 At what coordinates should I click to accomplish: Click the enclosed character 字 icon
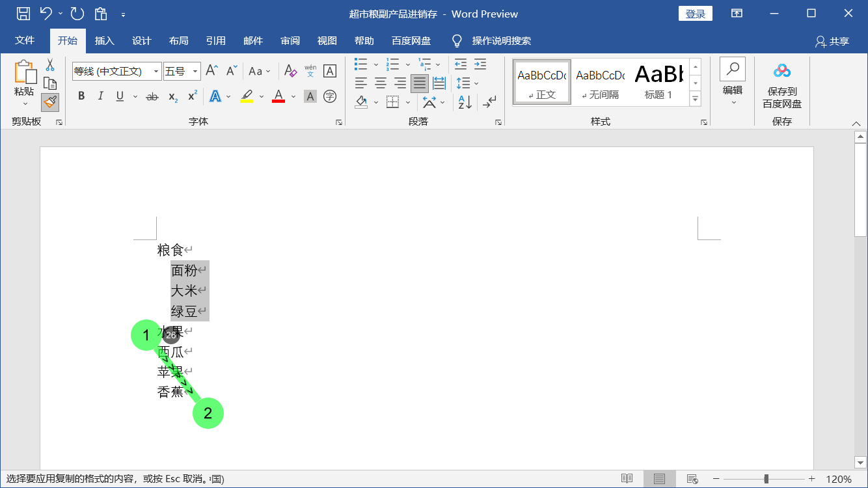tap(330, 96)
